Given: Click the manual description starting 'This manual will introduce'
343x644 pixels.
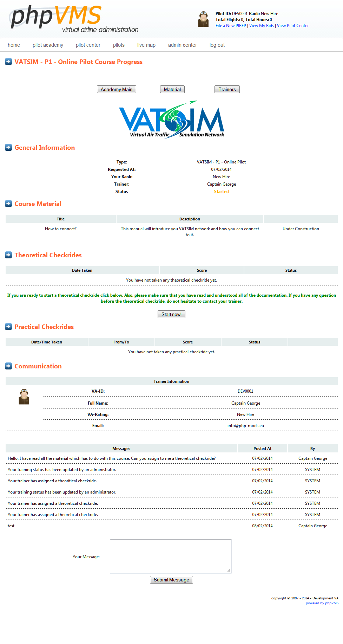Looking at the screenshot, I should pos(190,232).
